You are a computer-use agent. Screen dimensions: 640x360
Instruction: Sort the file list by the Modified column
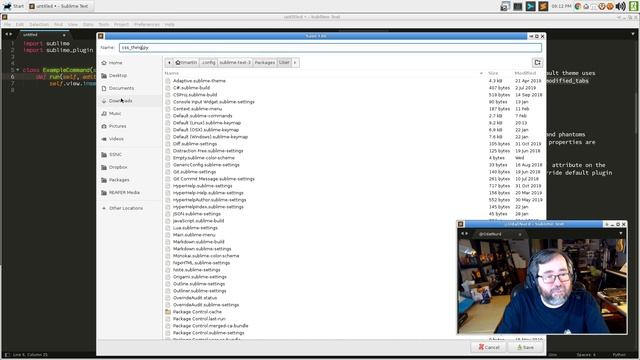point(525,73)
